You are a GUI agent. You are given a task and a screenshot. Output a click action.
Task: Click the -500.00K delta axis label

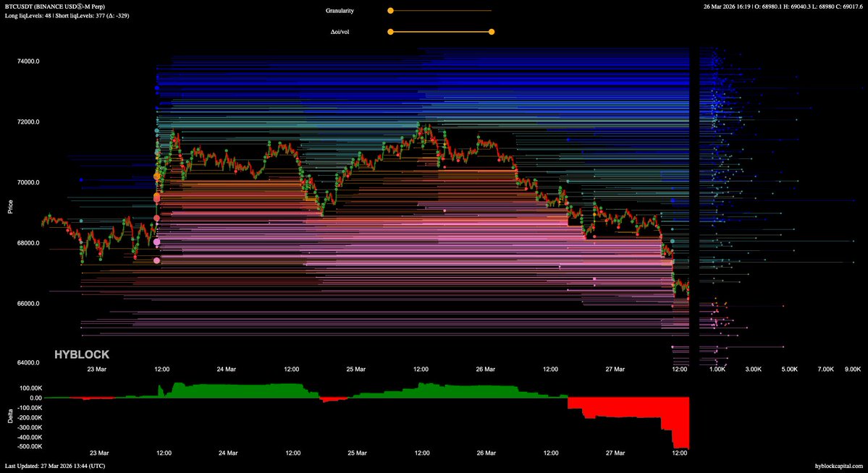tap(30, 446)
